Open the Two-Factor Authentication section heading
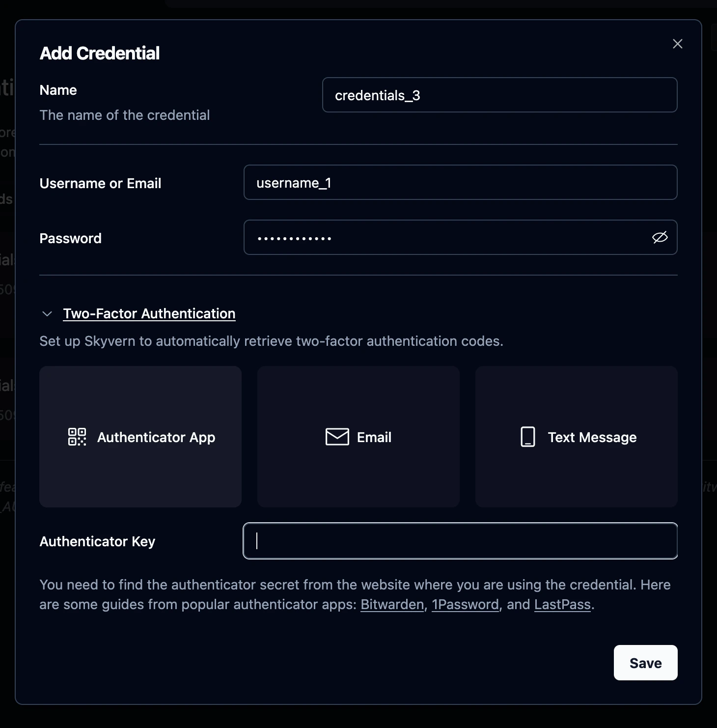This screenshot has height=728, width=717. tap(149, 313)
